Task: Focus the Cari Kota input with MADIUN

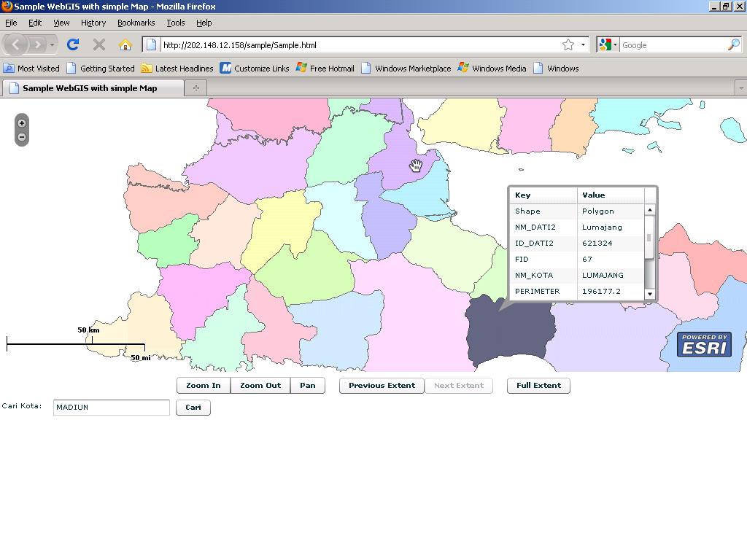Action: coord(111,407)
